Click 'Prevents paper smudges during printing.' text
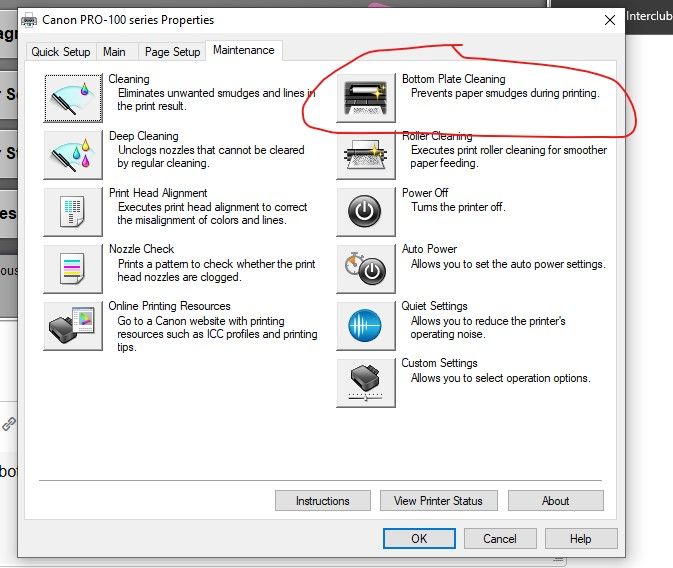The image size is (673, 568). coord(505,93)
